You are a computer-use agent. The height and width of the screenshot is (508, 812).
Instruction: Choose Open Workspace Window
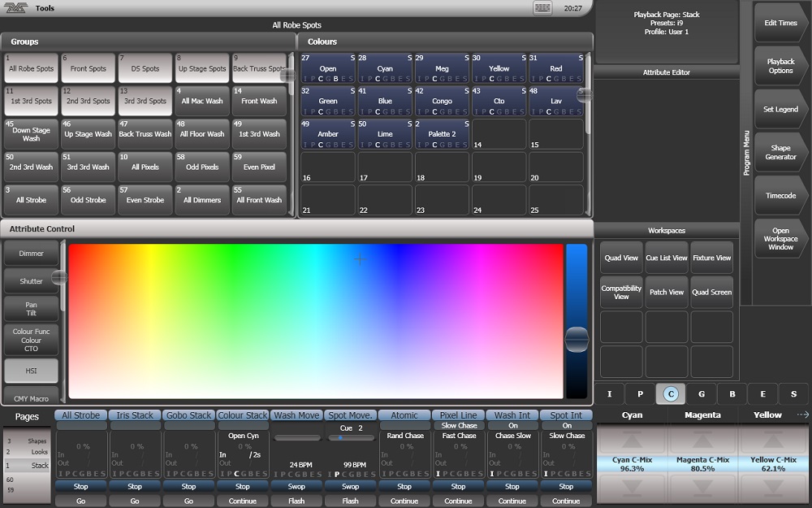pyautogui.click(x=780, y=238)
